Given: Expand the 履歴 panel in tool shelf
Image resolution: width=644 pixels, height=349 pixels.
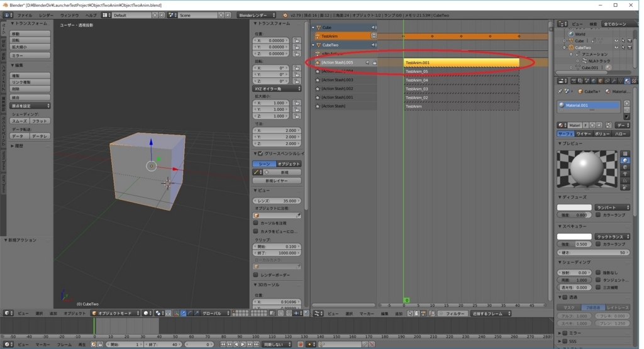Looking at the screenshot, I should coord(13,146).
